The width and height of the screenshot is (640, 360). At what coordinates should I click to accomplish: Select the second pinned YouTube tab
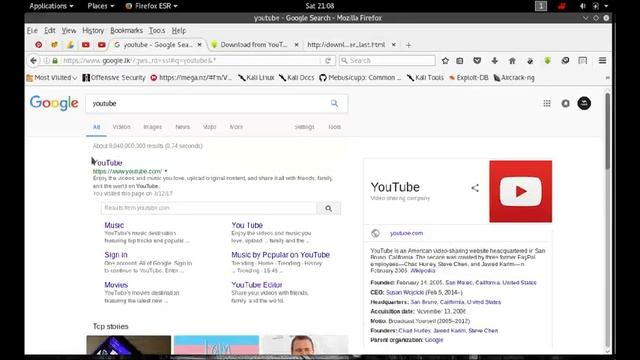[102, 44]
